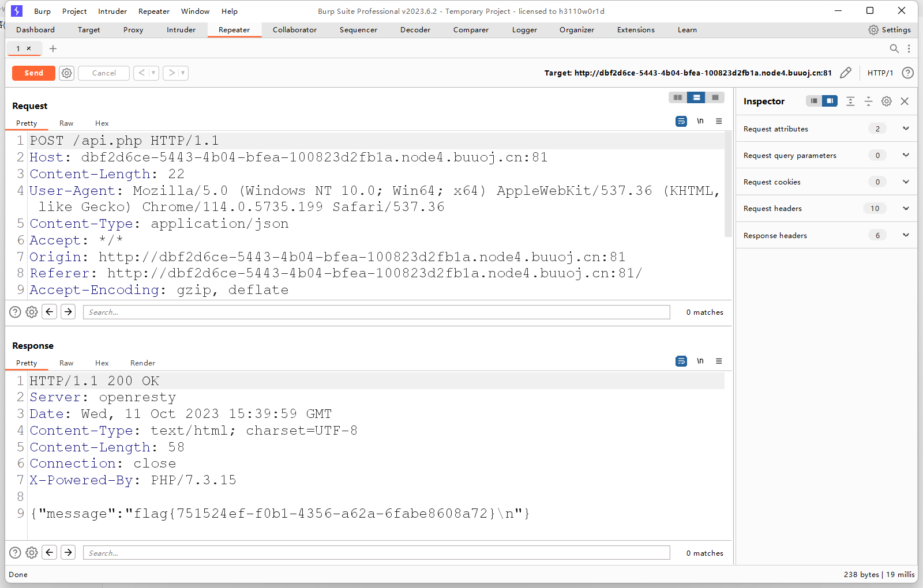Image resolution: width=923 pixels, height=588 pixels.
Task: Open the Intruder main tab
Action: 181,30
